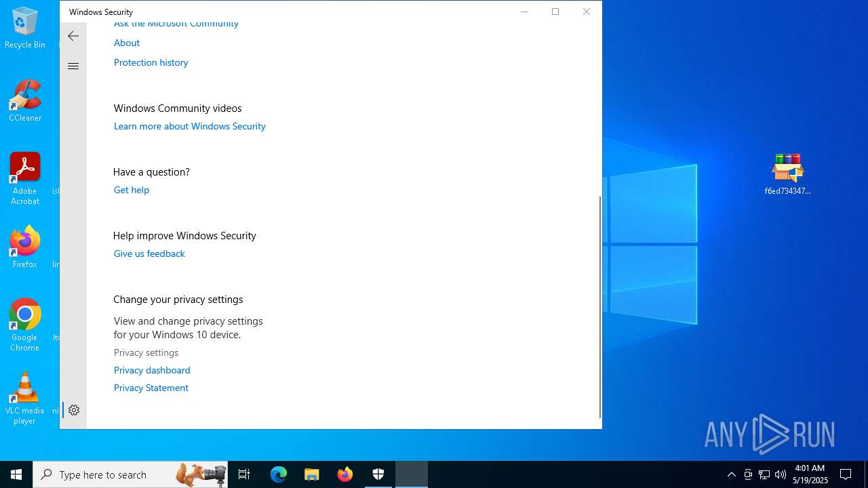Screen dimensions: 868x488
Task: Close the Windows Security window
Action: (587, 12)
